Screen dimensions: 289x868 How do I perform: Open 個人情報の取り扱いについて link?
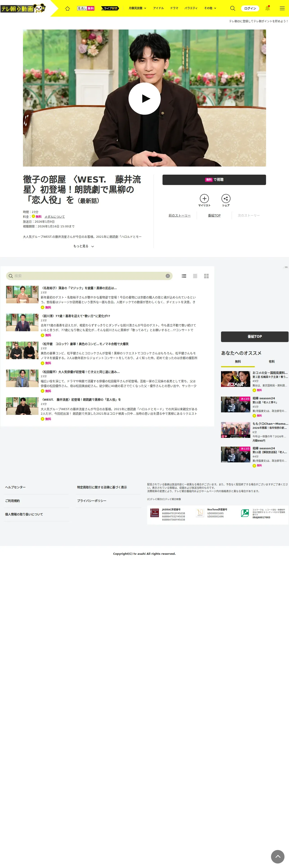24,514
